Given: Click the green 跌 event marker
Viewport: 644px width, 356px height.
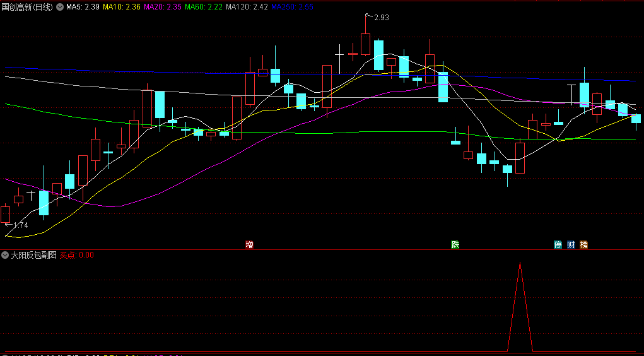Looking at the screenshot, I should tap(455, 245).
